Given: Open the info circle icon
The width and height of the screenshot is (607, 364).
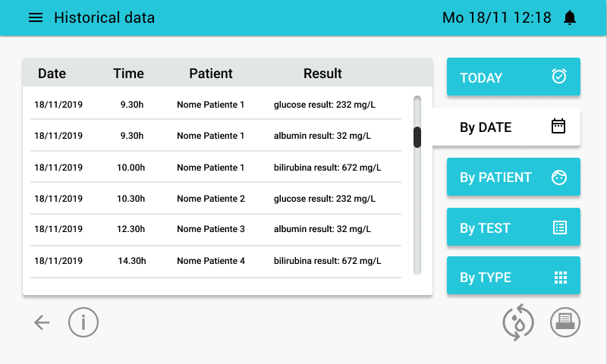Looking at the screenshot, I should point(83,322).
